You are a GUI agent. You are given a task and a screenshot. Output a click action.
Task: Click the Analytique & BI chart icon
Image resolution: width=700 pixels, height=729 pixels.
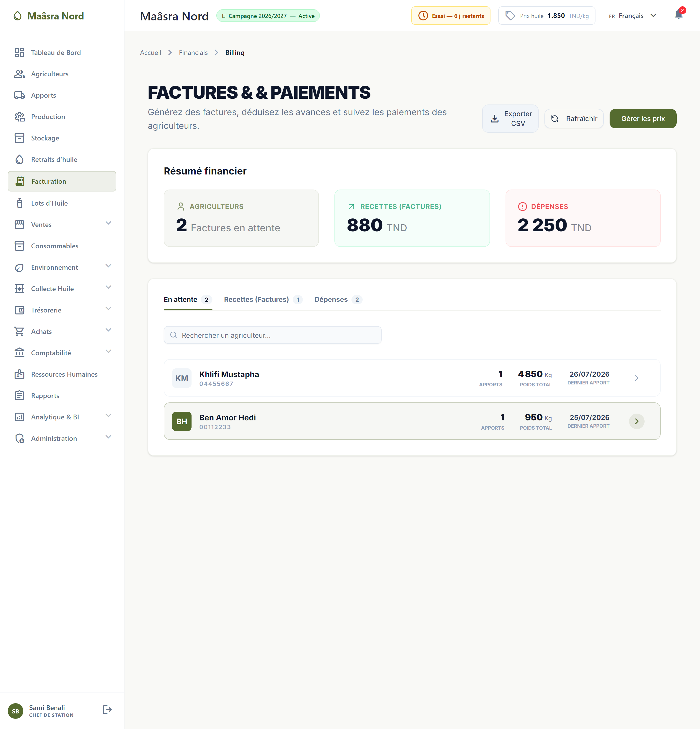[19, 417]
